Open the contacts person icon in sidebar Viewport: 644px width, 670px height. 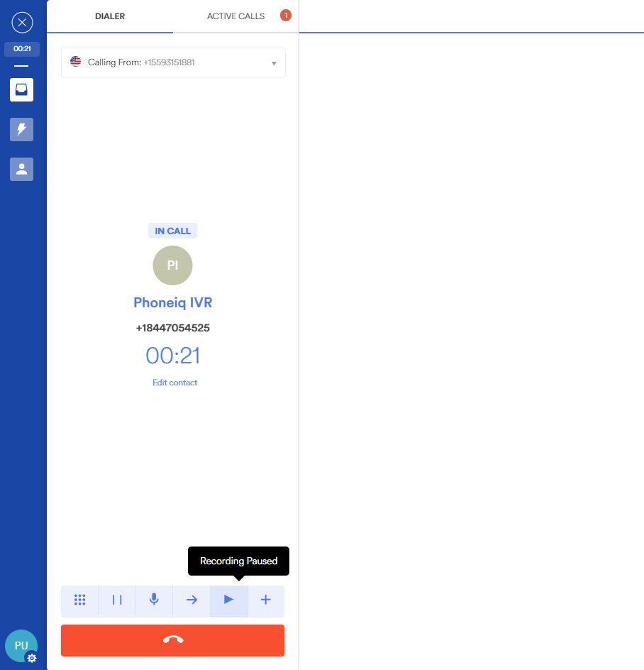[22, 169]
